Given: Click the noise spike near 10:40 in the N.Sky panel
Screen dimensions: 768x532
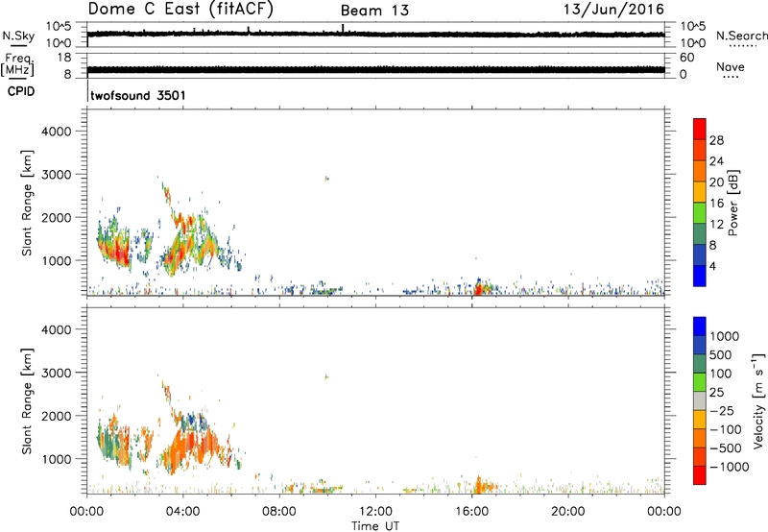Looking at the screenshot, I should [x=343, y=29].
